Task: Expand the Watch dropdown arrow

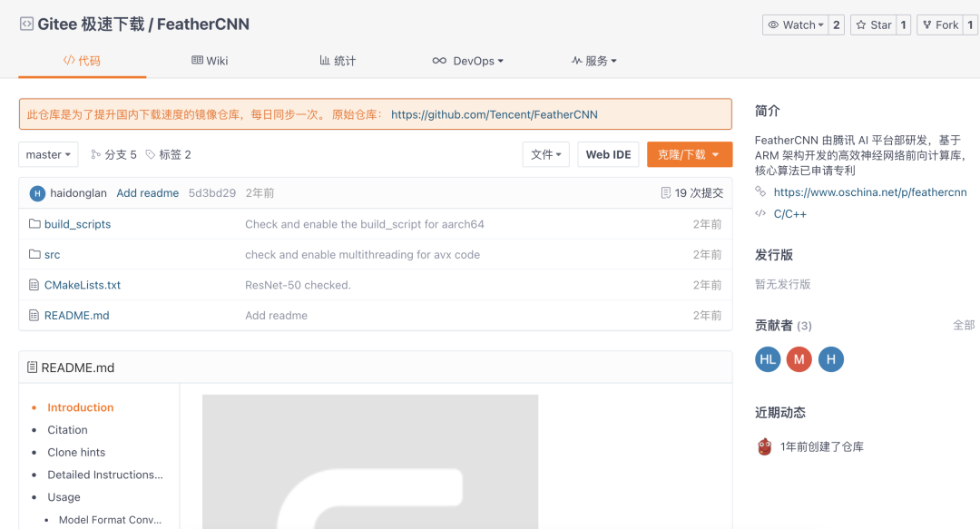Action: [x=820, y=25]
